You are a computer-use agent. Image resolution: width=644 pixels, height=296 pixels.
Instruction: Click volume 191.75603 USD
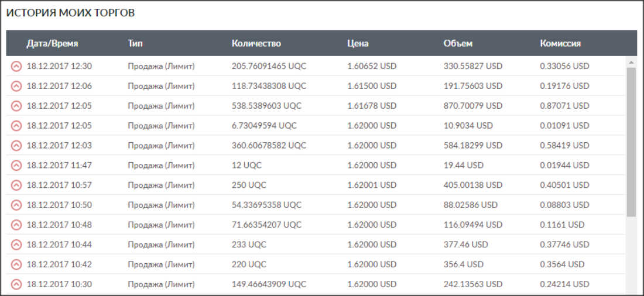[x=472, y=86]
